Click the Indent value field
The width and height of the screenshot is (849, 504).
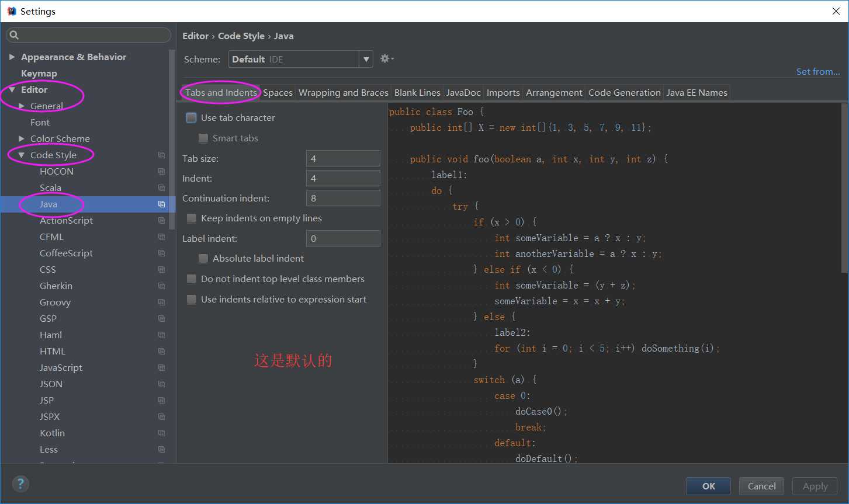[x=343, y=178]
